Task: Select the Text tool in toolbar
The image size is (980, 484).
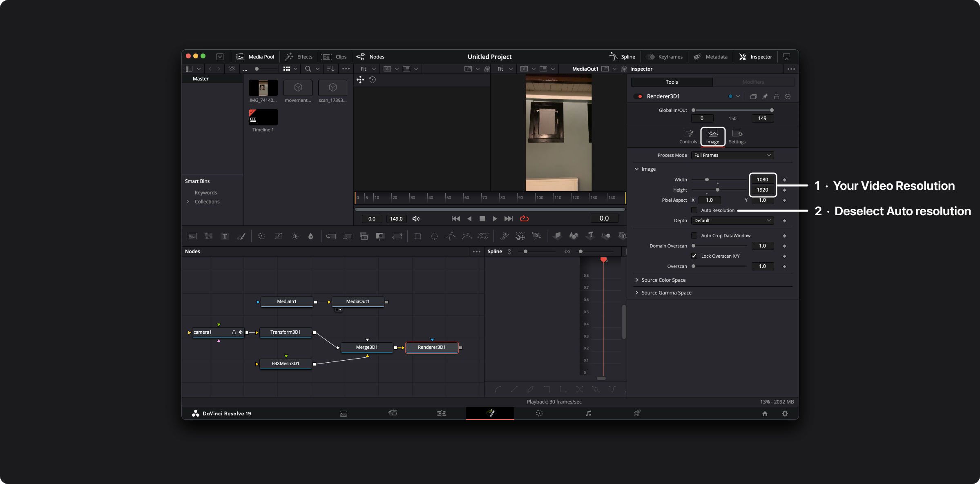Action: coord(224,236)
